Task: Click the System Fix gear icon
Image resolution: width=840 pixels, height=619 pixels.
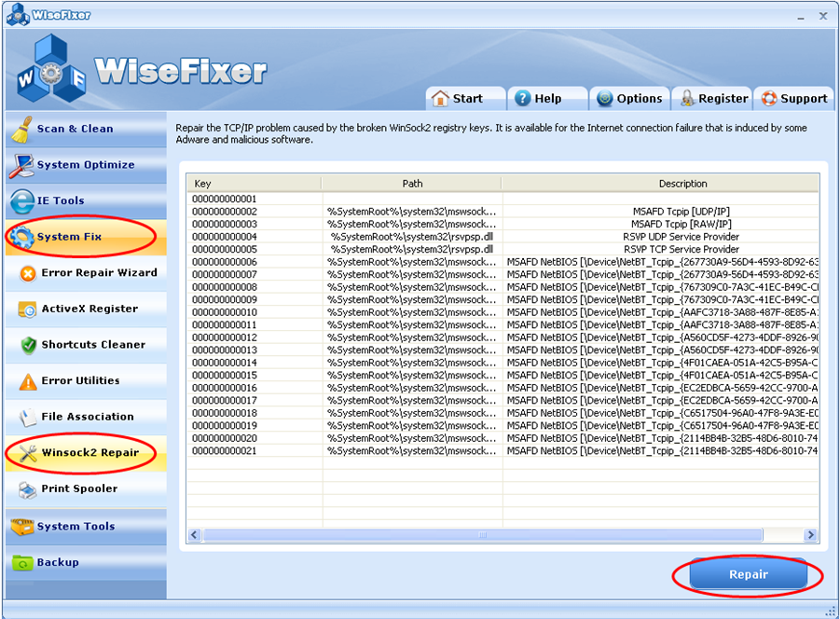Action: tap(22, 237)
